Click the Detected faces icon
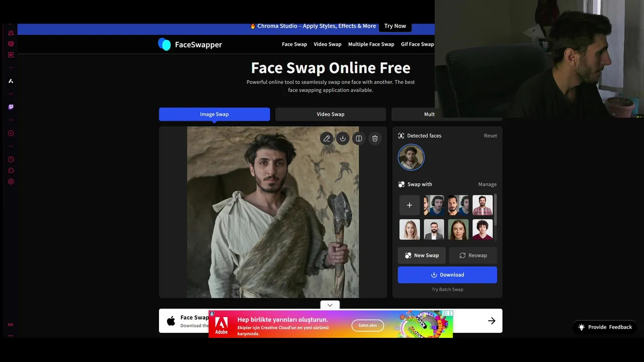 (x=401, y=136)
